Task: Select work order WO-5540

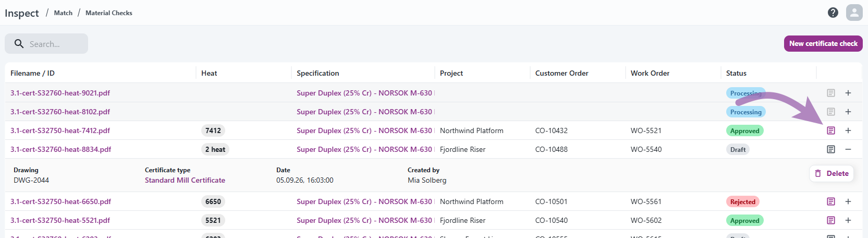Action: tap(646, 149)
